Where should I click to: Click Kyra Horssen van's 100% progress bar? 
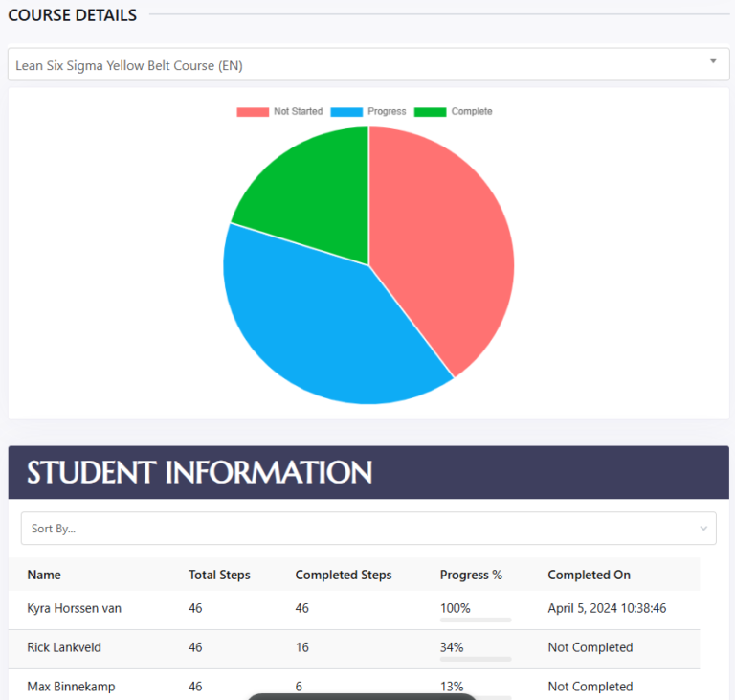coord(476,620)
